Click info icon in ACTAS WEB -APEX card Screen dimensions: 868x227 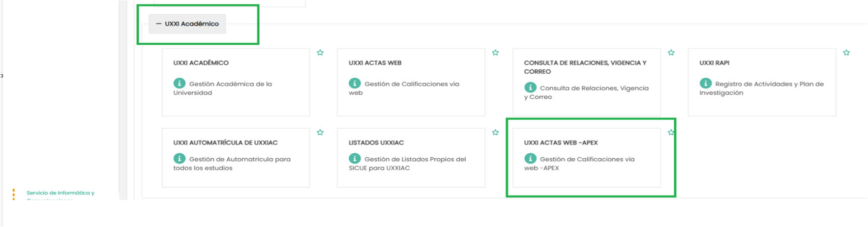point(530,158)
